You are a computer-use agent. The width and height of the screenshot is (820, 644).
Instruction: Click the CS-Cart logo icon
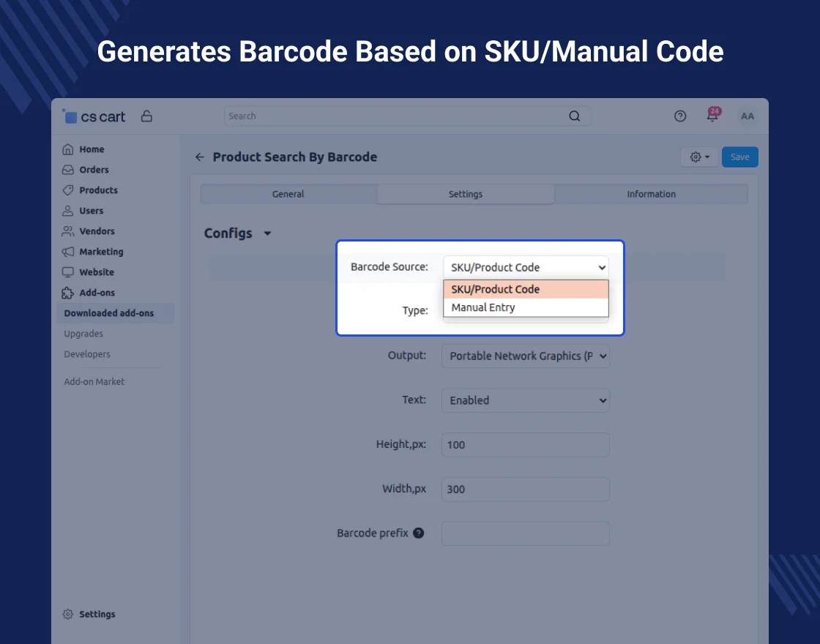[x=70, y=116]
